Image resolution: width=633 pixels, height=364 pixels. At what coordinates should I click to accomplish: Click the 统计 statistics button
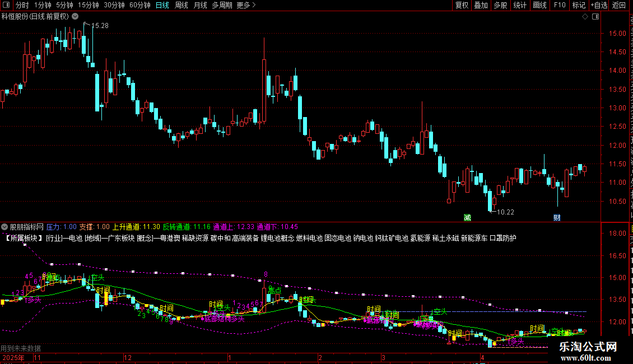pos(520,5)
